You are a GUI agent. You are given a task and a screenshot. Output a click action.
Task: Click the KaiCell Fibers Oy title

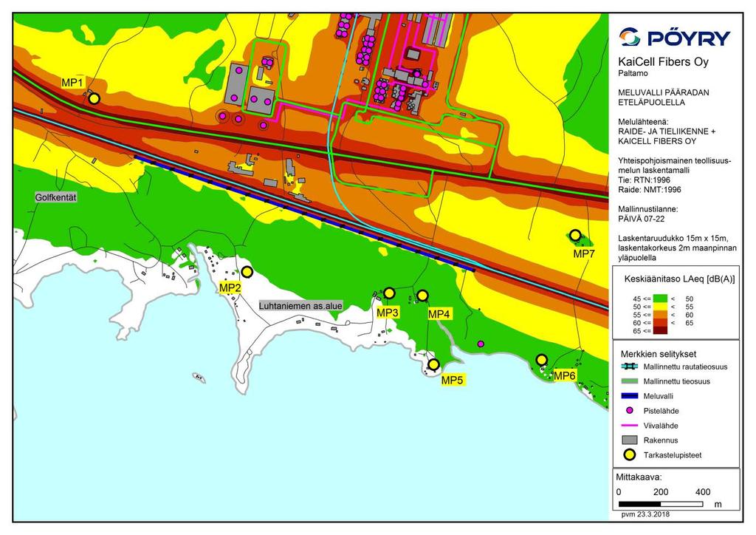664,62
